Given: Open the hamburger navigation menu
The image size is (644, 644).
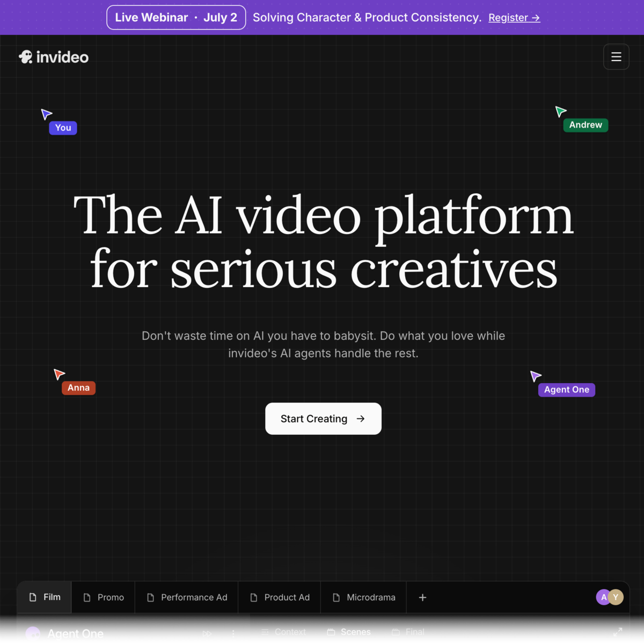Looking at the screenshot, I should click(616, 57).
